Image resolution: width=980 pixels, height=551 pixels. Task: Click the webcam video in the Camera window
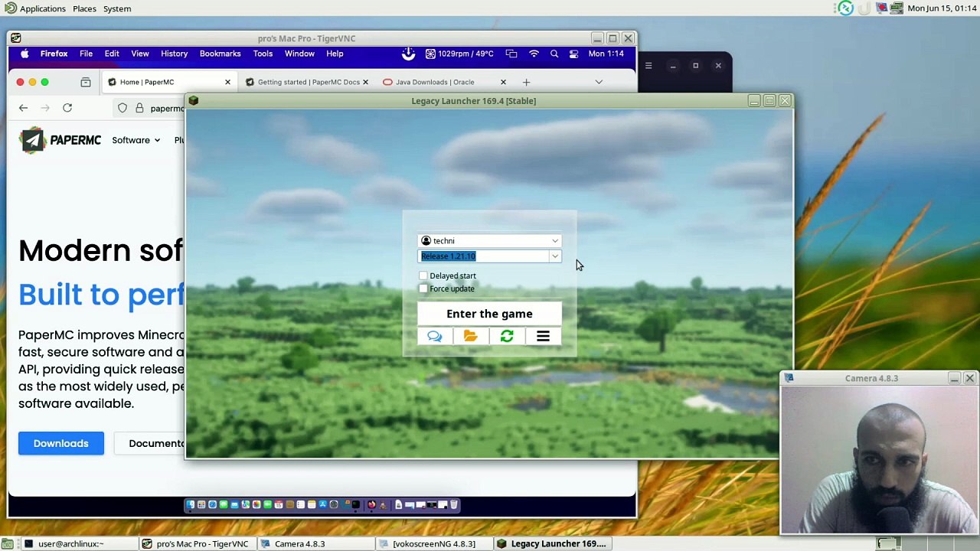click(879, 460)
